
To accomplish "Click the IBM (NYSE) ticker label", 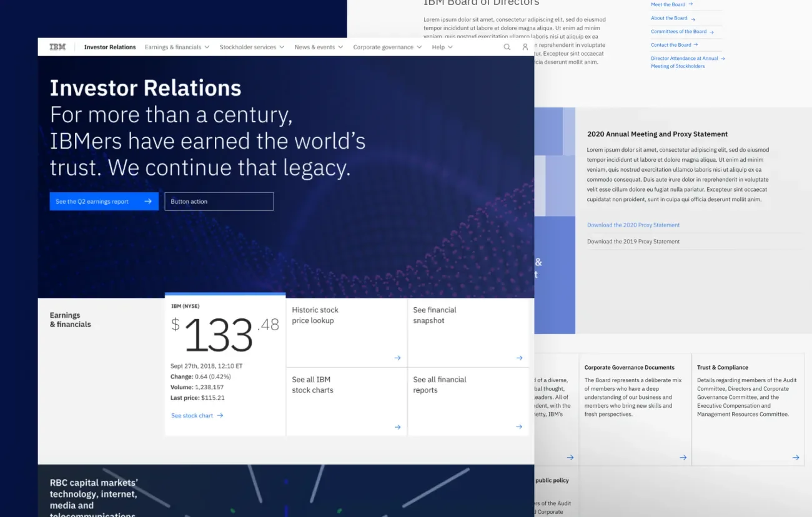I will click(186, 306).
